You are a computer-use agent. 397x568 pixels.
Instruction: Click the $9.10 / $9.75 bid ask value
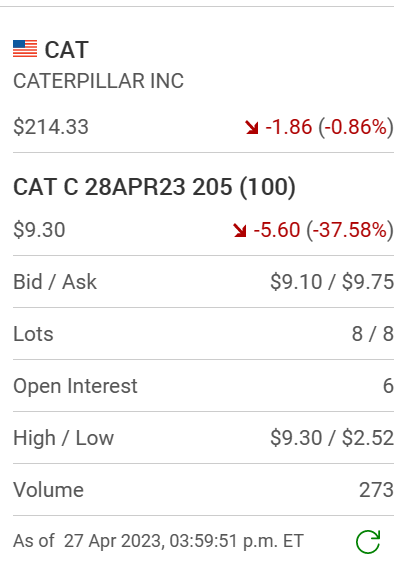332,282
